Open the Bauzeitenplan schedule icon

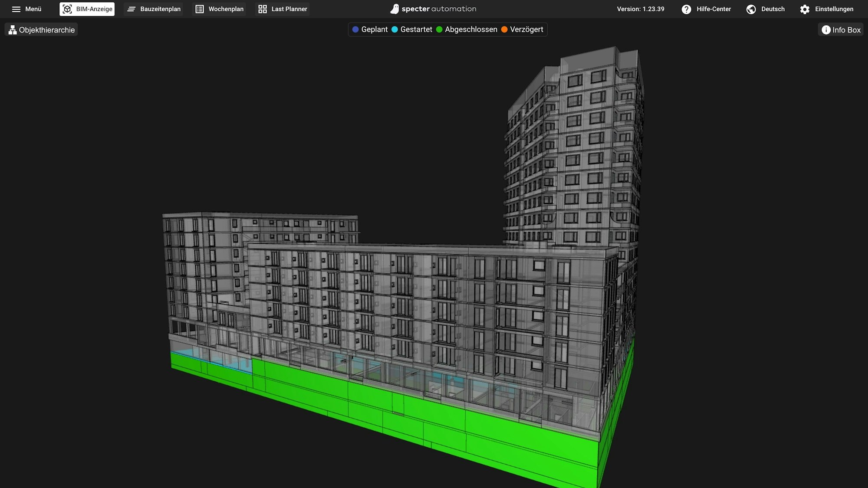click(x=131, y=9)
